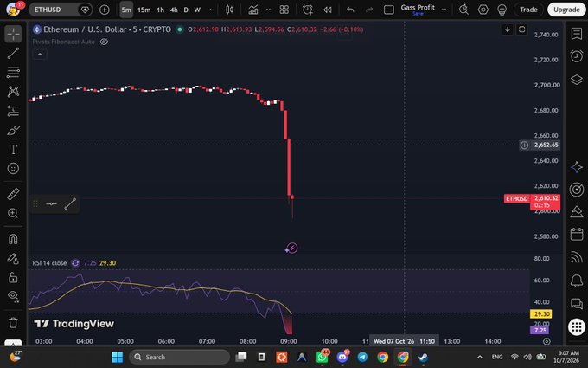Open the chart patterns tool

click(13, 91)
